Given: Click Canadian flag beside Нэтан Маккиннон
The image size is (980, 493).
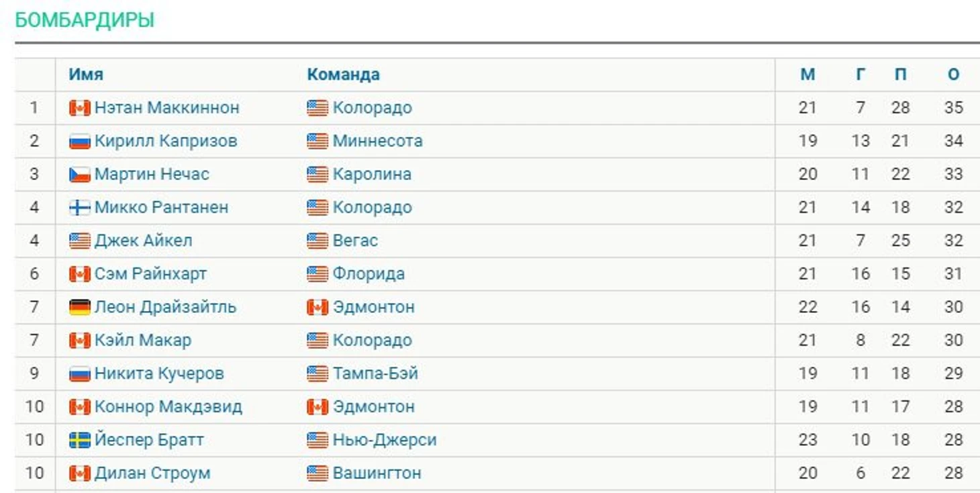Looking at the screenshot, I should pyautogui.click(x=79, y=108).
